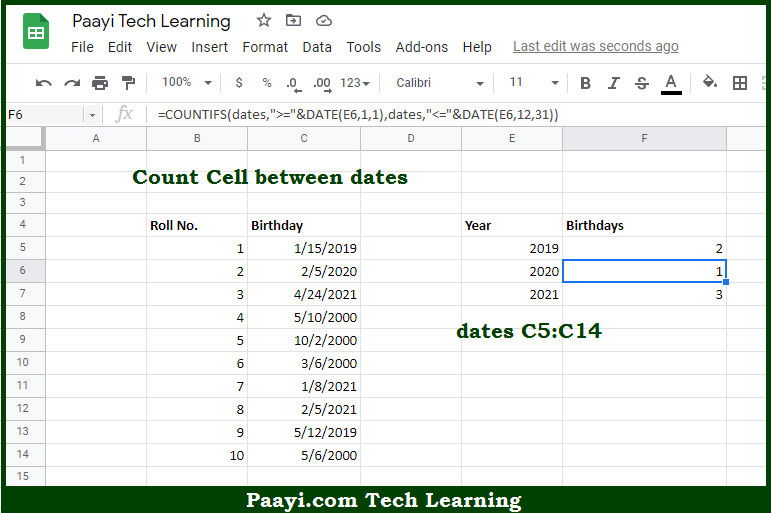
Task: Select column C header
Action: coord(304,138)
